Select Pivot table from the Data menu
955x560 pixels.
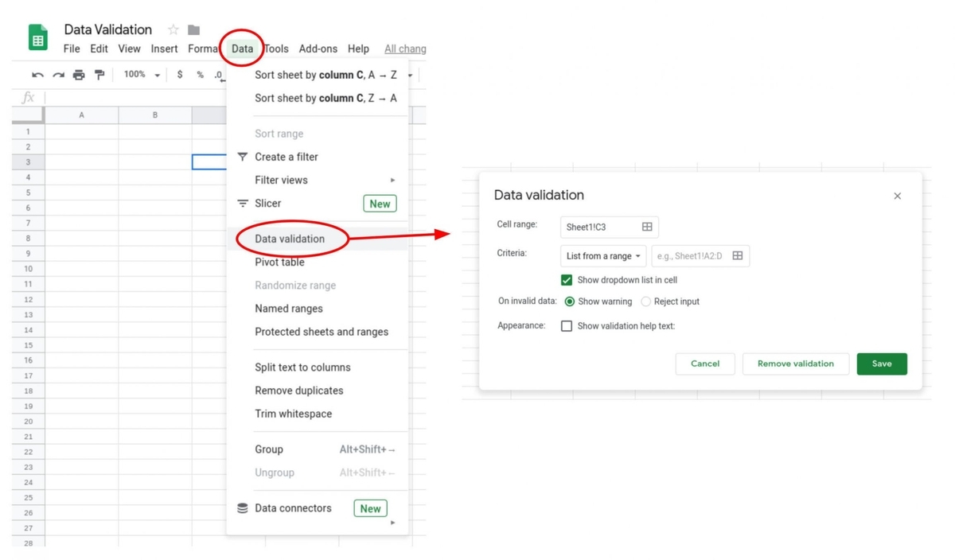[279, 262]
